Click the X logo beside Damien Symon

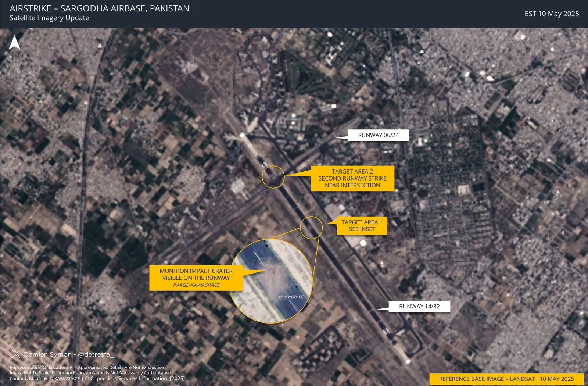pyautogui.click(x=16, y=354)
